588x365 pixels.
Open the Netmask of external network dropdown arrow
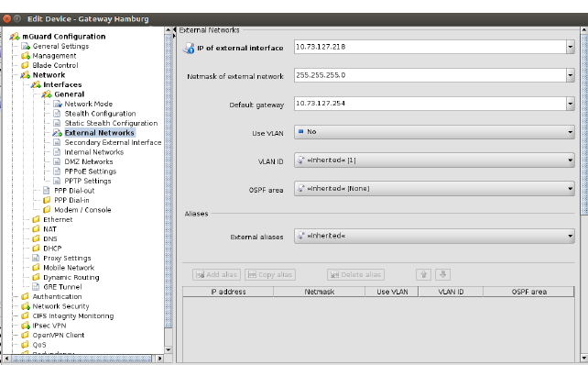click(x=570, y=75)
